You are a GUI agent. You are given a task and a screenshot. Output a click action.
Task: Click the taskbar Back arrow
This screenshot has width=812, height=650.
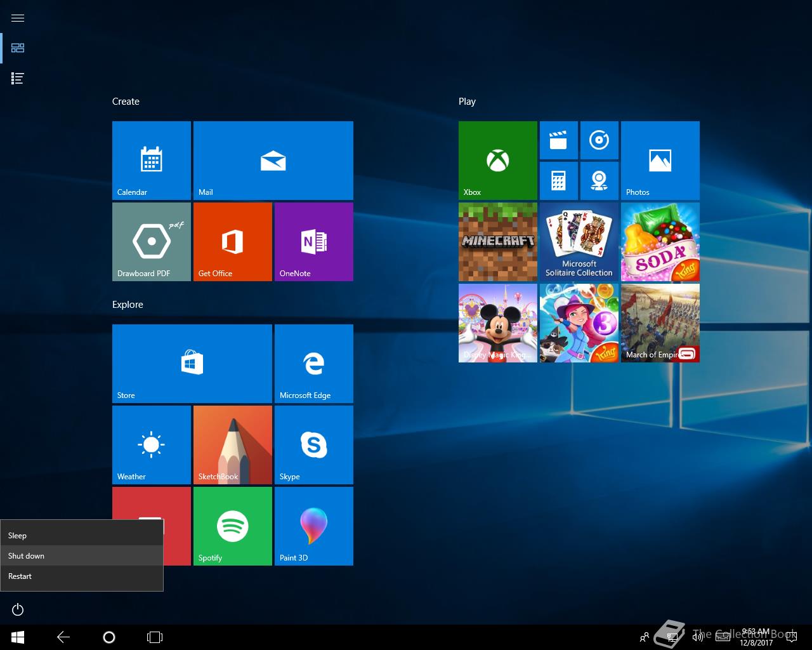pos(63,637)
